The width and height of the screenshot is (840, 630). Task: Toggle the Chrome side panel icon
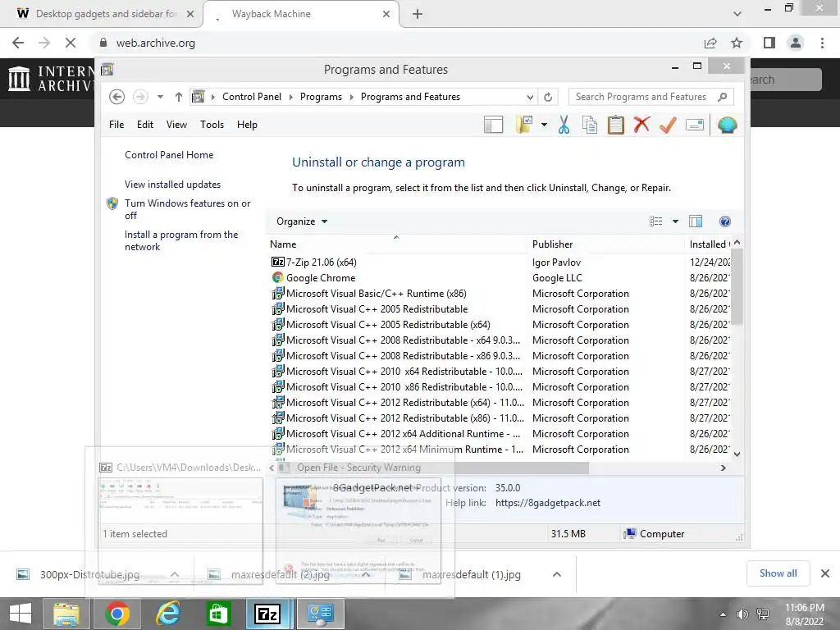(769, 43)
